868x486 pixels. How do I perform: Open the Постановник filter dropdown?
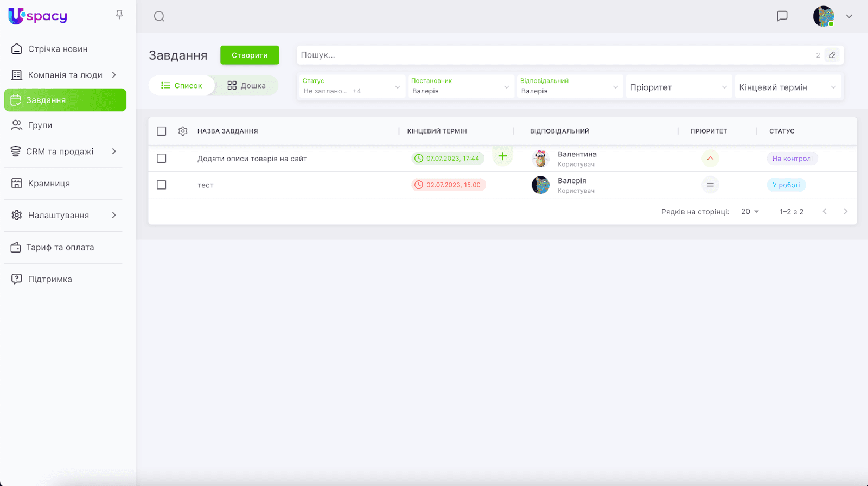(x=461, y=86)
